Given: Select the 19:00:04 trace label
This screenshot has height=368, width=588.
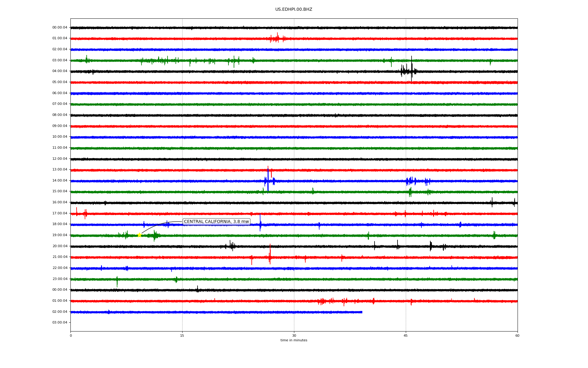Looking at the screenshot, I should point(60,235).
